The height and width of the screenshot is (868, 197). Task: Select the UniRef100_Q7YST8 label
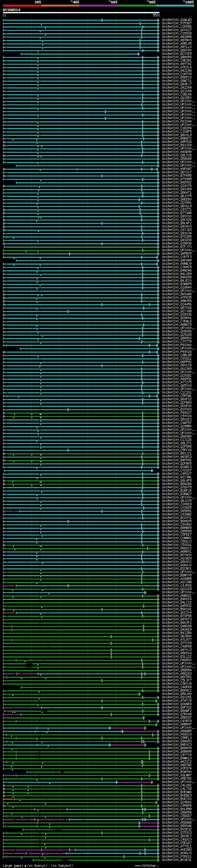pyautogui.click(x=177, y=643)
